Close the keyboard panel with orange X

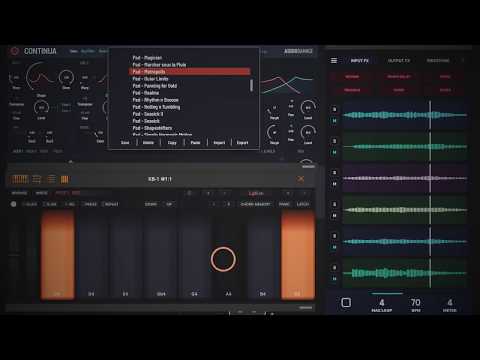pos(300,179)
